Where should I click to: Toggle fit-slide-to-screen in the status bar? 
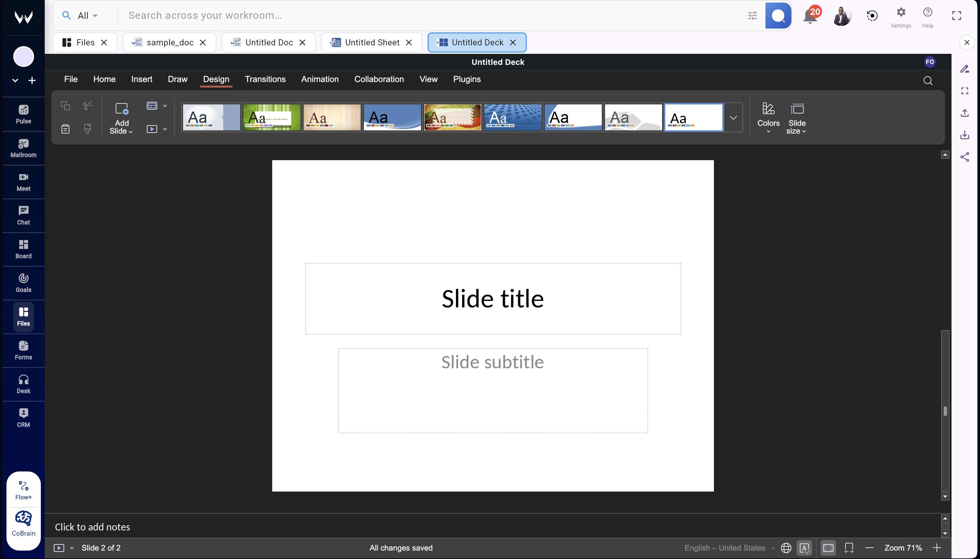(829, 548)
